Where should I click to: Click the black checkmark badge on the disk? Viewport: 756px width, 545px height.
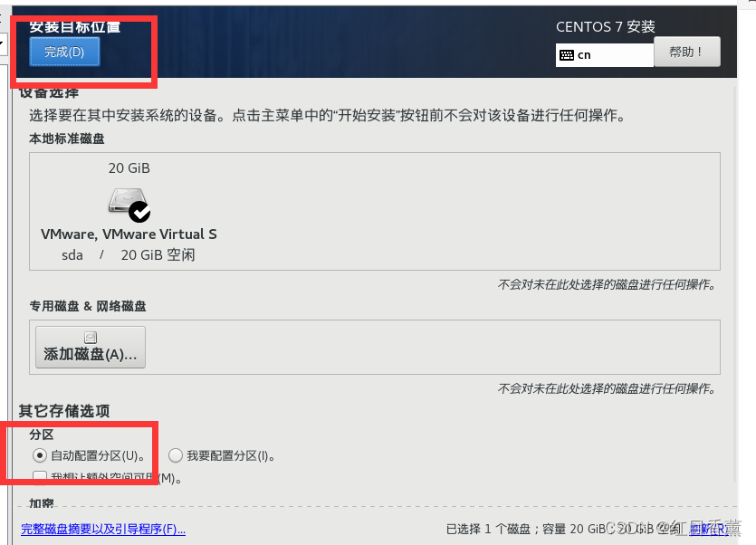point(139,212)
